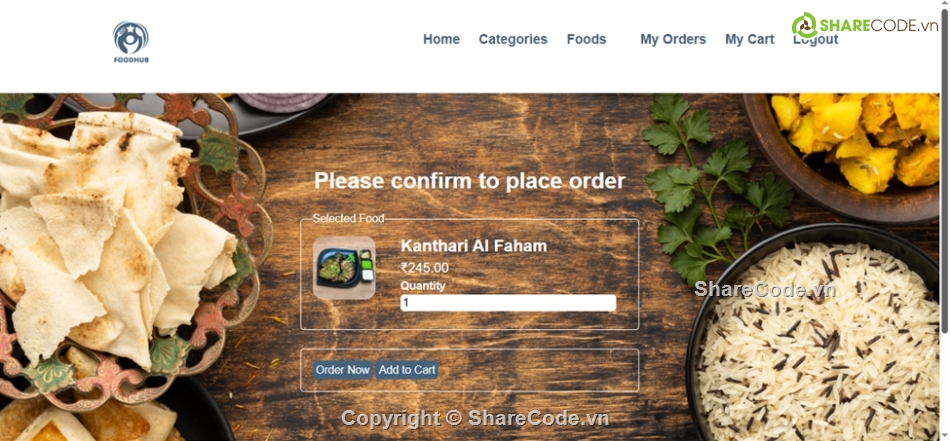This screenshot has width=950, height=441.
Task: Open the Foods navigation link
Action: tap(586, 39)
